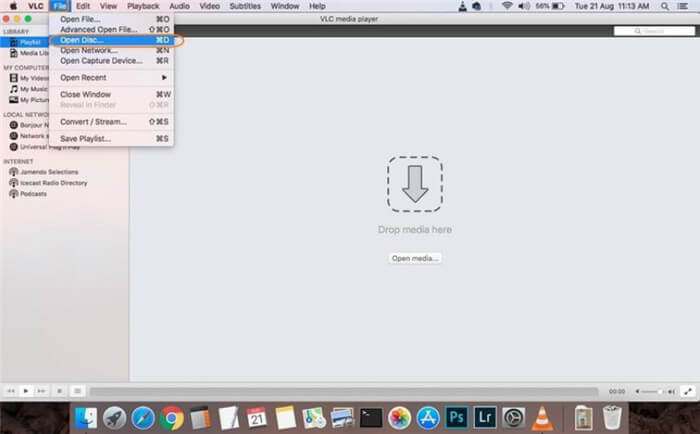Open Maps from the Dock

(x=314, y=418)
